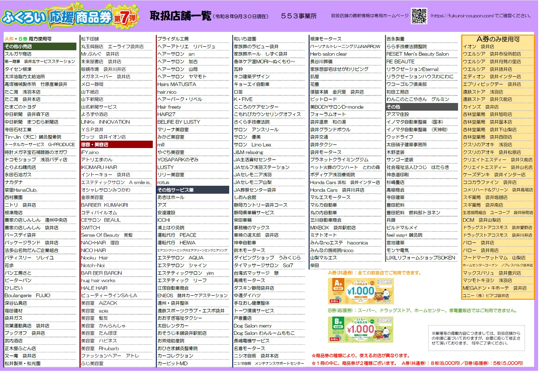The image size is (555, 392).
Task: Click the A券のみ使用可 heading
Action: point(498,39)
